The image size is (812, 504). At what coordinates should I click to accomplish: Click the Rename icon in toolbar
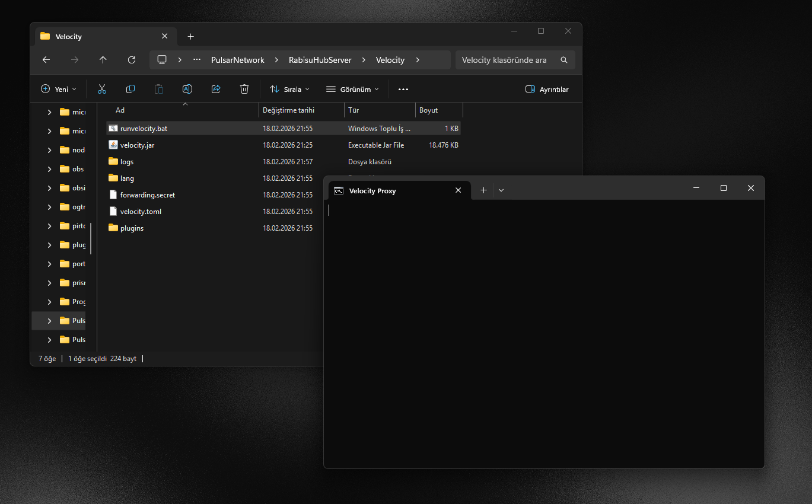[x=187, y=89]
